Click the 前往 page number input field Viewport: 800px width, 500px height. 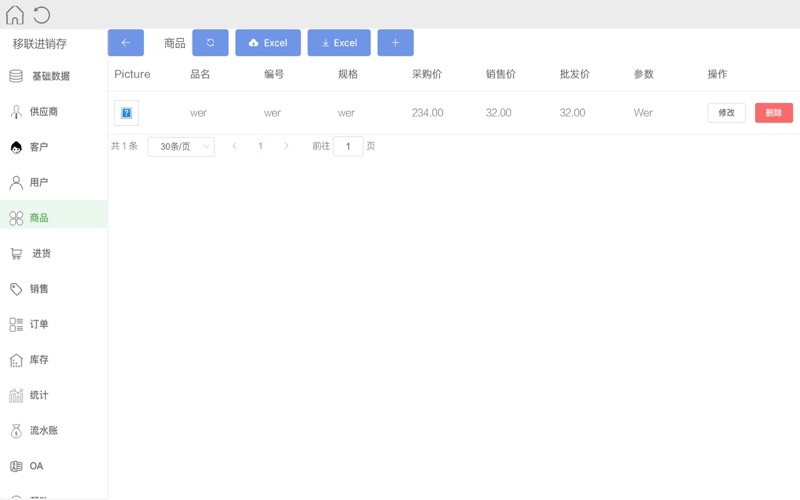coord(348,146)
